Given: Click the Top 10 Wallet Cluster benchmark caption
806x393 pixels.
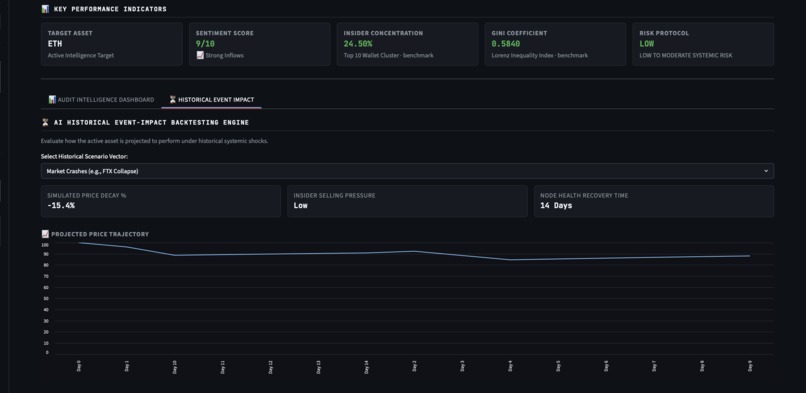Looking at the screenshot, I should [389, 55].
